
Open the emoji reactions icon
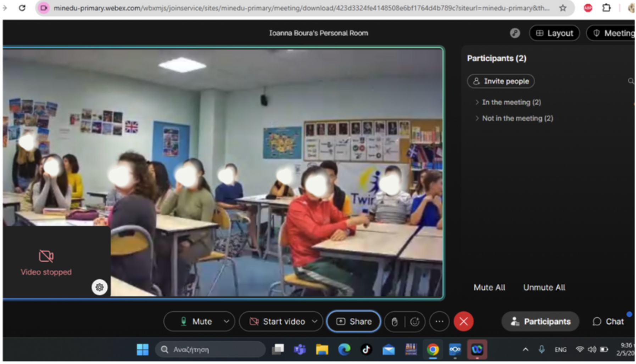pyautogui.click(x=414, y=322)
